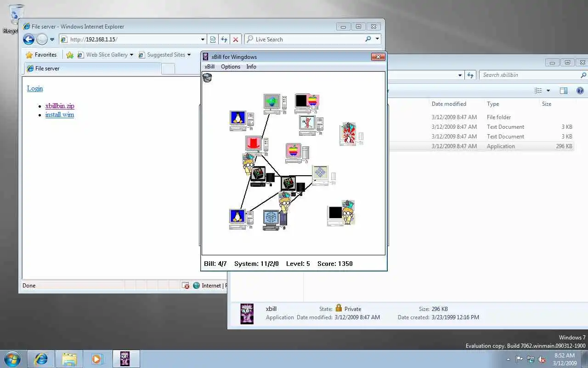Click the Sun workstation with purple logo
588x368 pixels.
click(324, 176)
